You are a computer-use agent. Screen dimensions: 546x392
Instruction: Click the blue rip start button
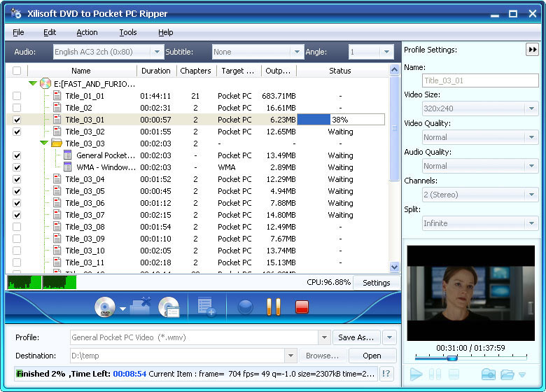pos(246,307)
